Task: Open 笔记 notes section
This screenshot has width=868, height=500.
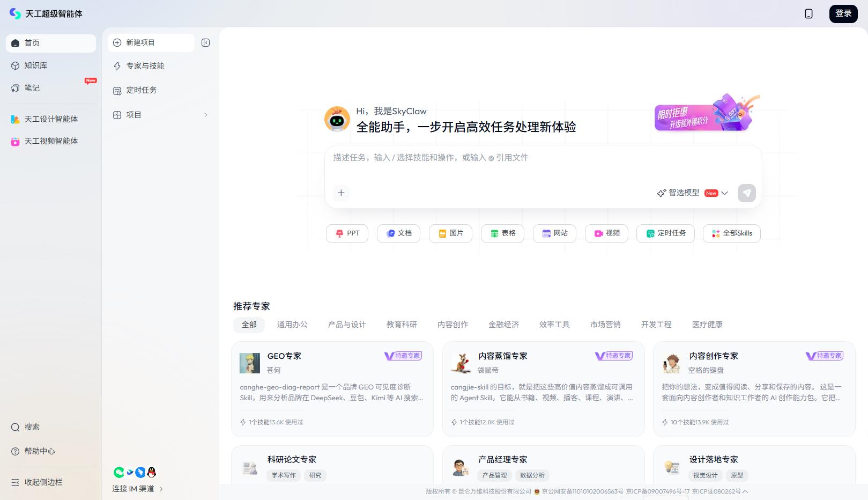Action: point(51,88)
